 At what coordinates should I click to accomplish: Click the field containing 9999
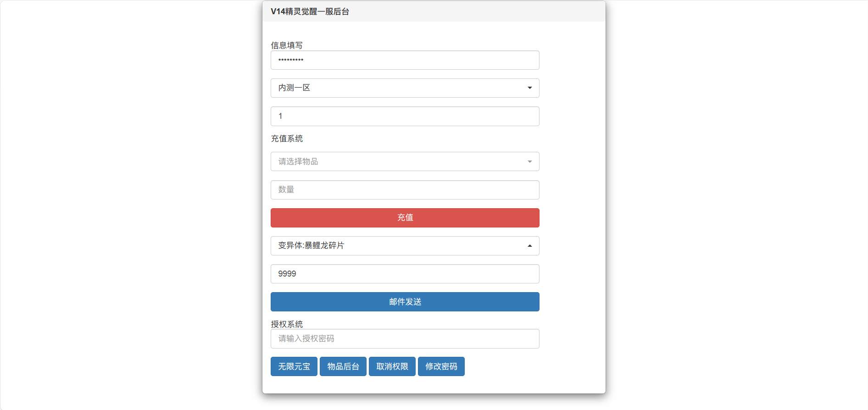coord(405,274)
